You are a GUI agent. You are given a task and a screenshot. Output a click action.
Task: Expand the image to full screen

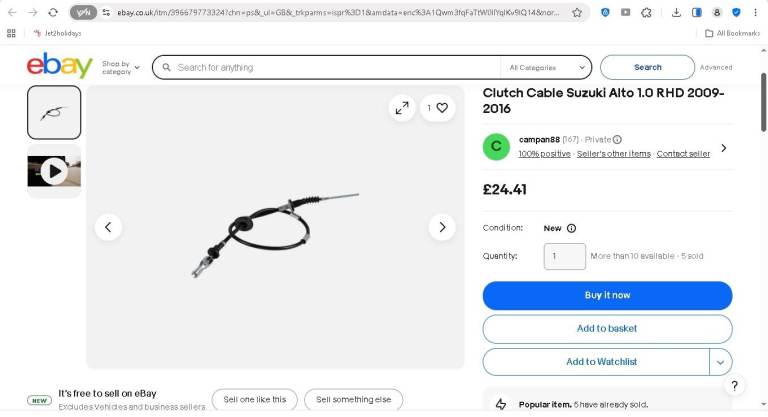[402, 108]
